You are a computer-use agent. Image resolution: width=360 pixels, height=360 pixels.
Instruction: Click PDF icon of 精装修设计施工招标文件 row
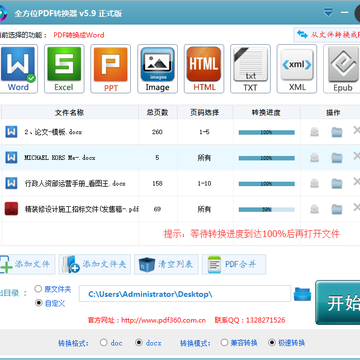pyautogui.click(x=11, y=209)
